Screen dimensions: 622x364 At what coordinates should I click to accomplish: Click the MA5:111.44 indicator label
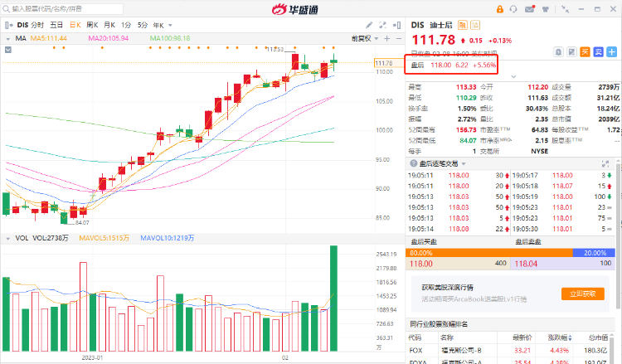click(x=49, y=38)
